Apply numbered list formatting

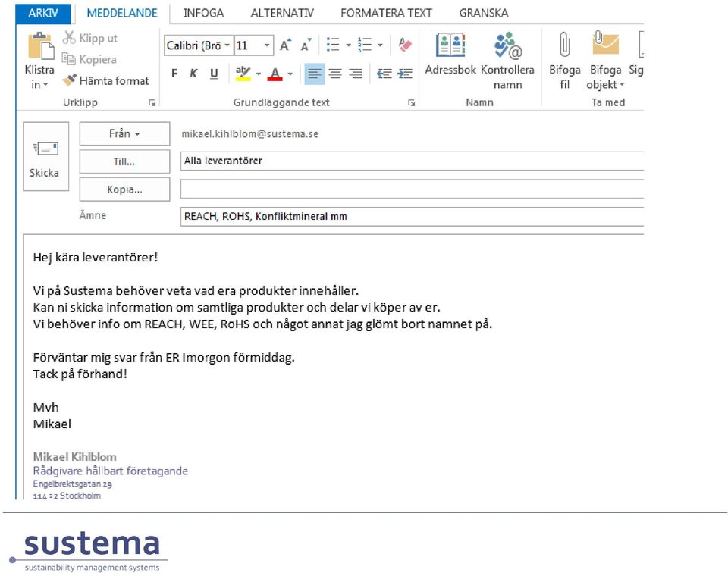point(365,45)
